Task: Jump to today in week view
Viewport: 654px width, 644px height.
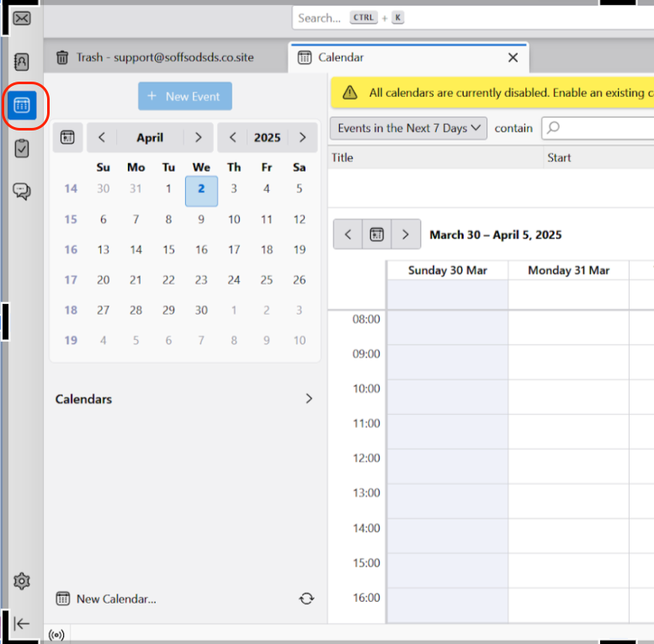Action: pyautogui.click(x=377, y=234)
